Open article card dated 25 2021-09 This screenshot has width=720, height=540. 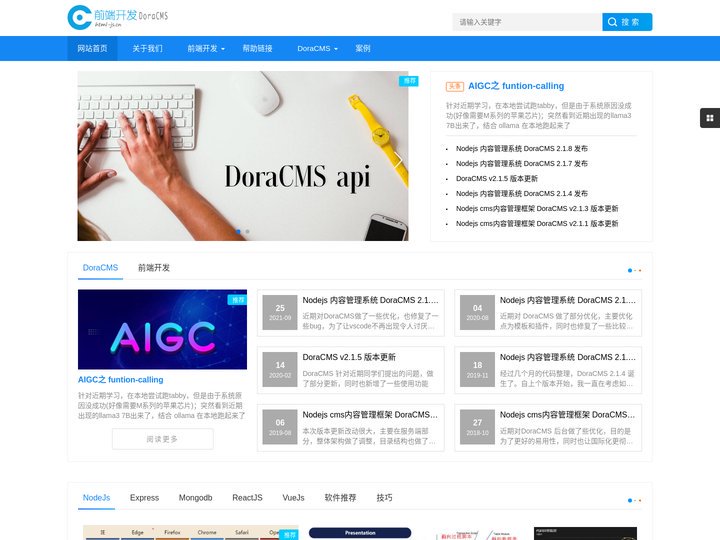[x=351, y=313]
